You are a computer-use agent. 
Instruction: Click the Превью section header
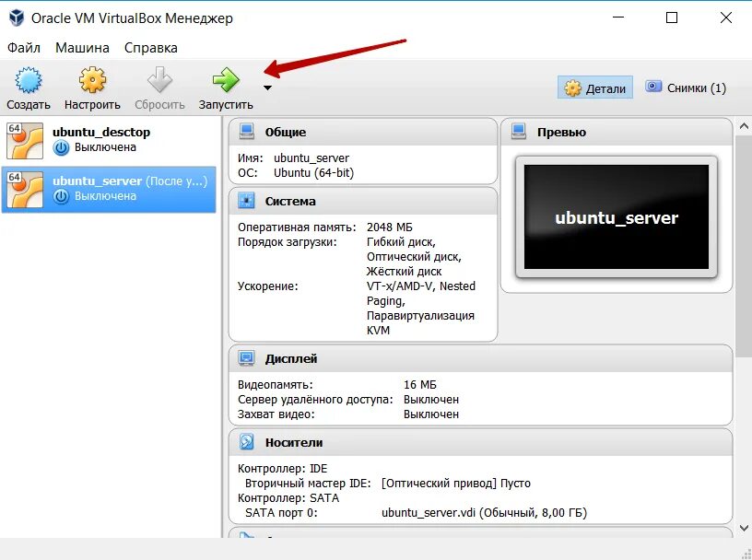(617, 133)
